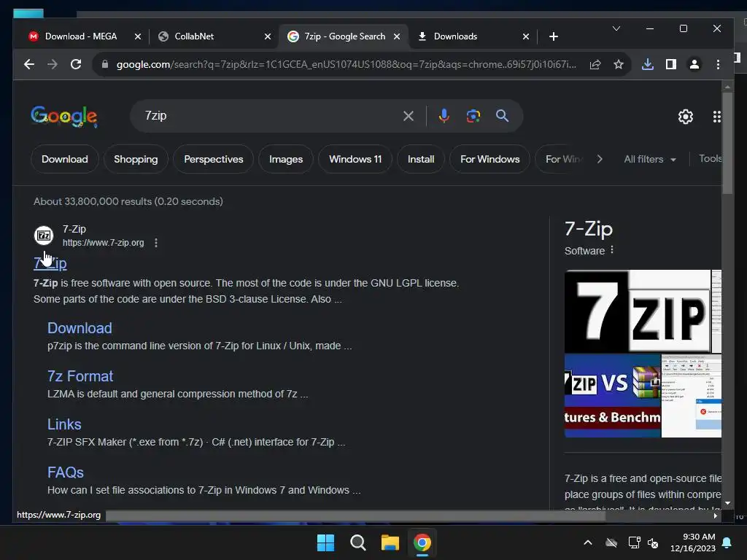Open the Tools option
This screenshot has height=560, width=747.
[710, 158]
